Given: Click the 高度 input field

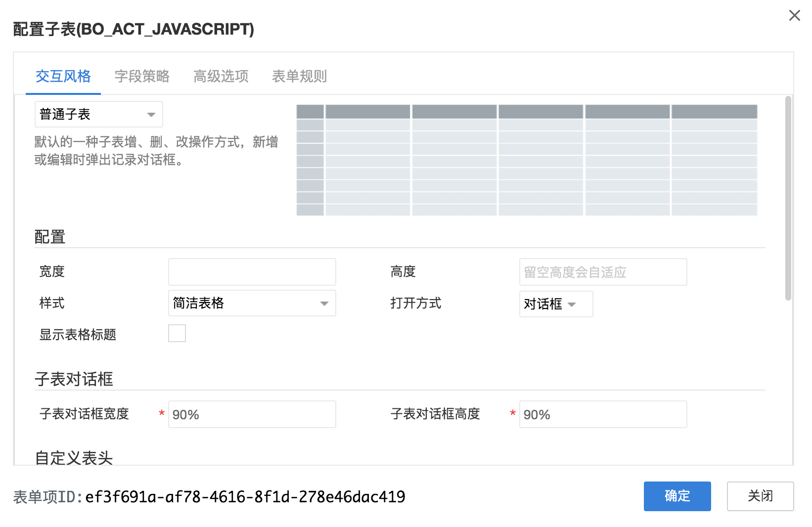Looking at the screenshot, I should pos(603,272).
